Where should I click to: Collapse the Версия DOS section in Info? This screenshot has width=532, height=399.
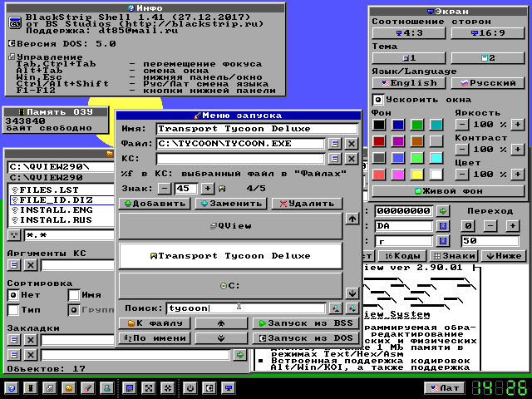12,43
